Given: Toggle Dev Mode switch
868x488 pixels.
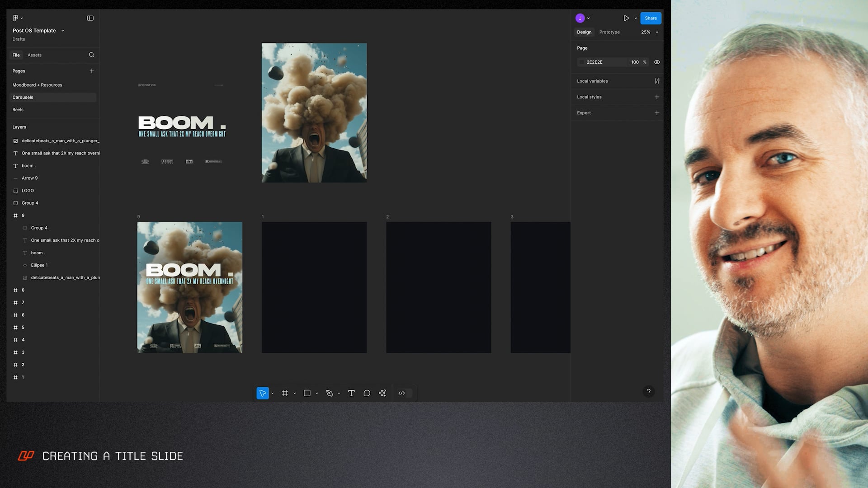Looking at the screenshot, I should pyautogui.click(x=405, y=393).
